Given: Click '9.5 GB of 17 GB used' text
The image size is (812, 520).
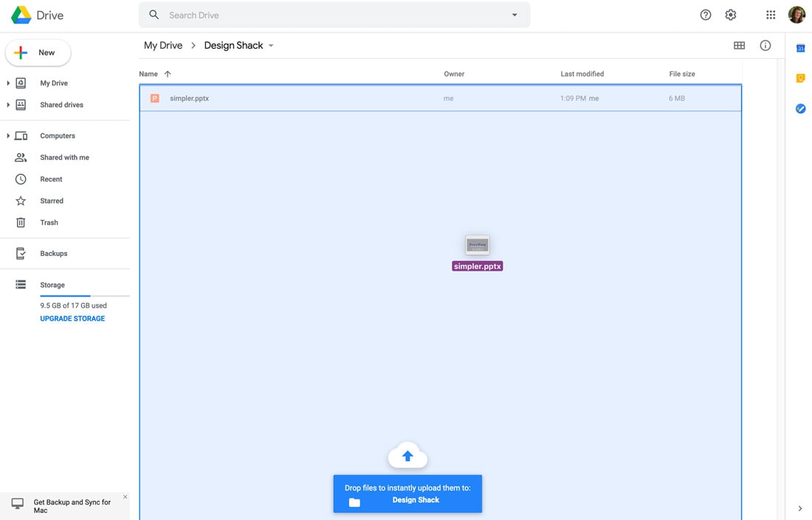Looking at the screenshot, I should [x=74, y=305].
